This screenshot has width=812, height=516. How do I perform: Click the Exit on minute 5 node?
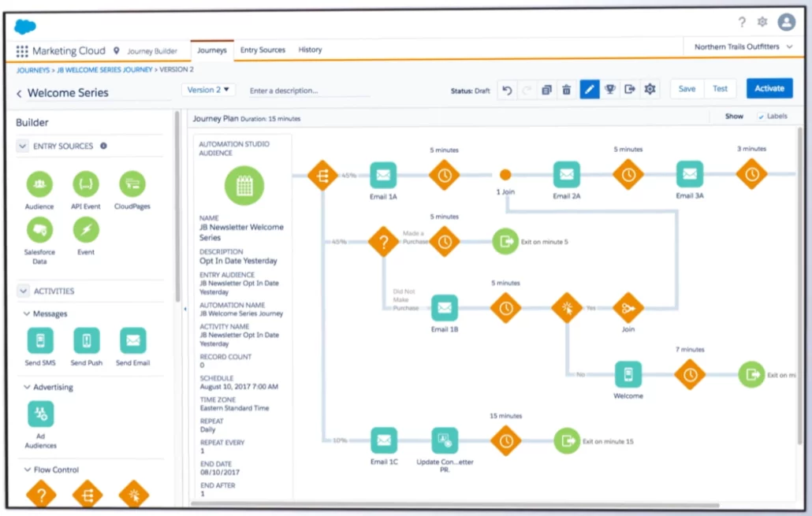(505, 241)
